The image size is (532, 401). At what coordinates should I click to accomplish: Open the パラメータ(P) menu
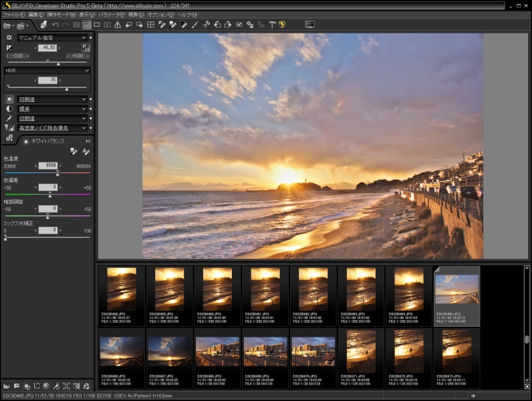[x=112, y=15]
